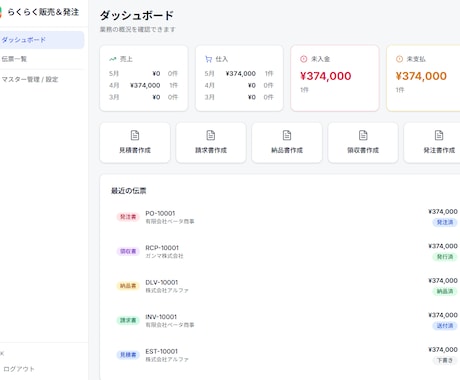Select document INV-10001

click(x=161, y=317)
